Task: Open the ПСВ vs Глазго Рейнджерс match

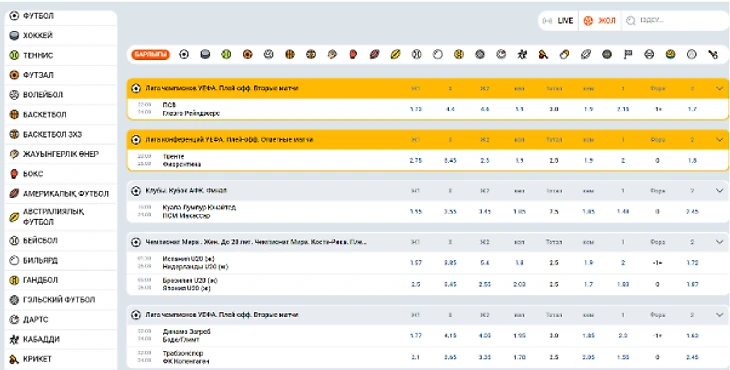Action: click(x=191, y=109)
